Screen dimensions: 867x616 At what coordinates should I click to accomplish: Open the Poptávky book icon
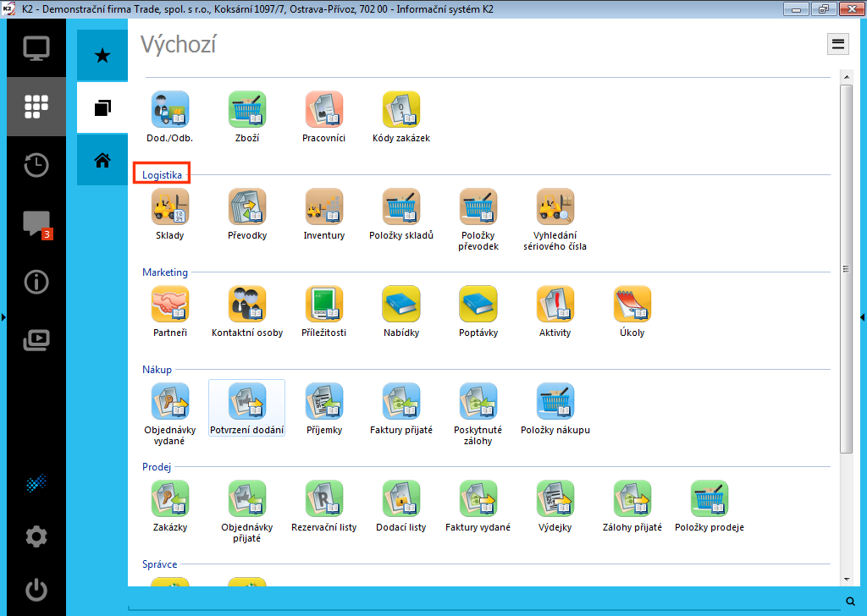click(478, 304)
